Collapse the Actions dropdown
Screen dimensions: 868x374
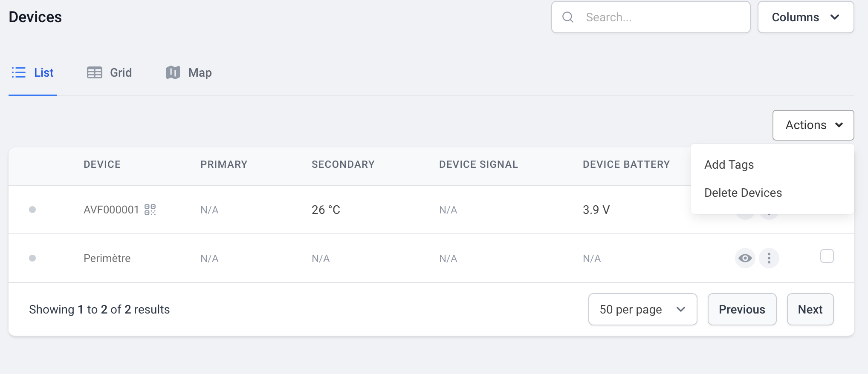(813, 125)
